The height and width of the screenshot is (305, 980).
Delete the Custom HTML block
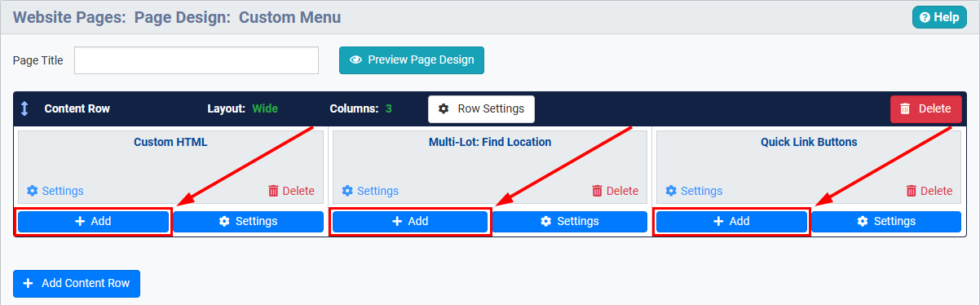click(291, 191)
